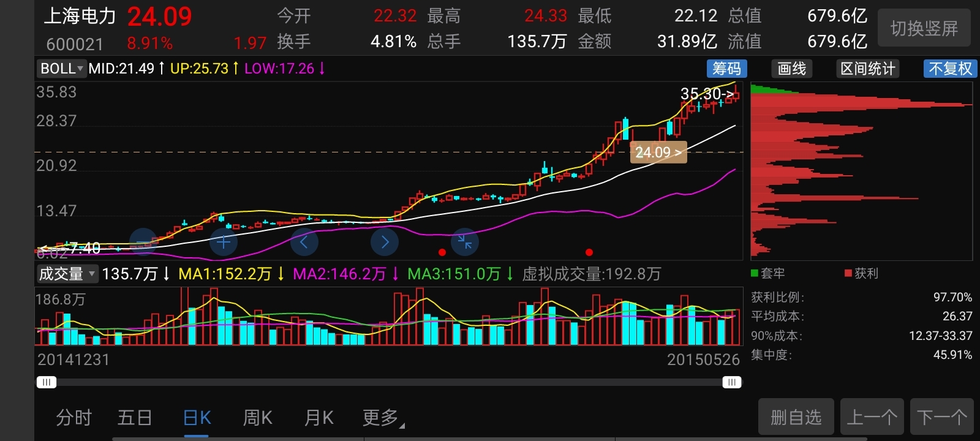980x441 pixels.
Task: Click the 8.91% change percentage
Action: coord(150,43)
